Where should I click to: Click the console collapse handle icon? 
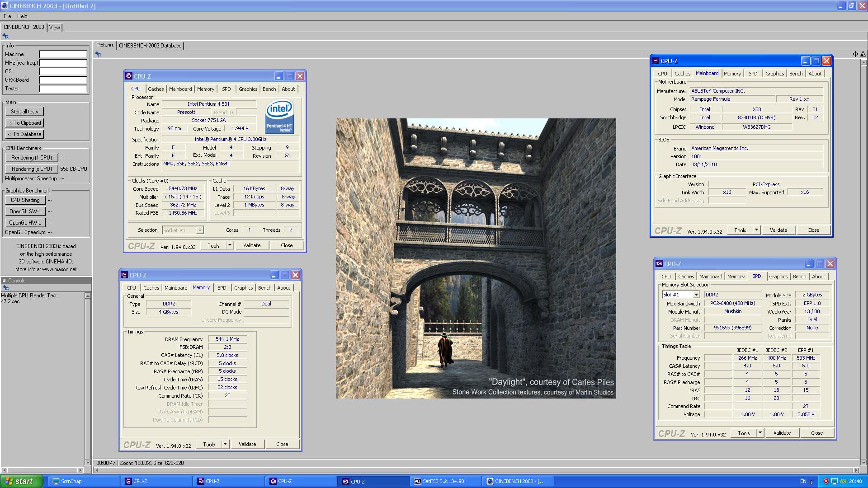point(4,281)
